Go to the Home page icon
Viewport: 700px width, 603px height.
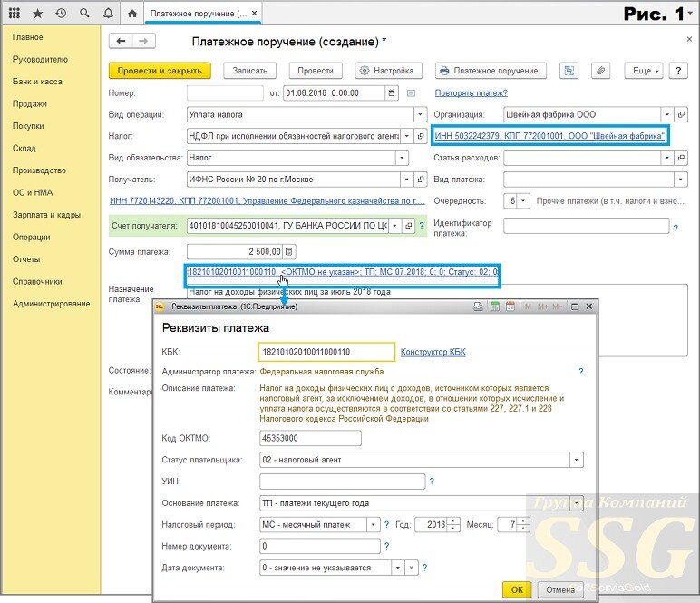click(x=132, y=14)
